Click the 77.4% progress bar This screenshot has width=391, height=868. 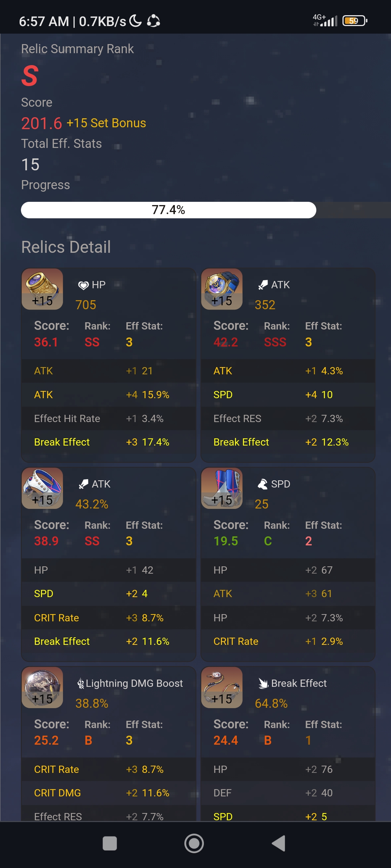click(169, 210)
